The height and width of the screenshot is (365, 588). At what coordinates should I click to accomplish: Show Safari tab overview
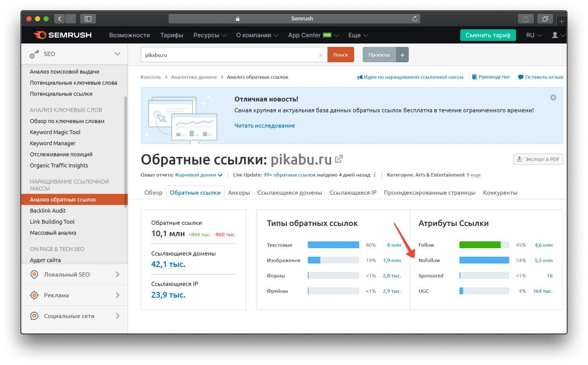click(x=545, y=19)
